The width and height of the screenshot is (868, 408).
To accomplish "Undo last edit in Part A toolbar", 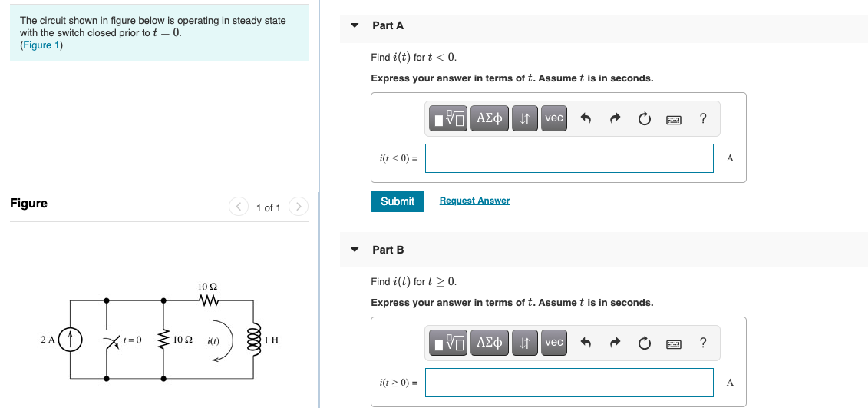I will [x=586, y=118].
